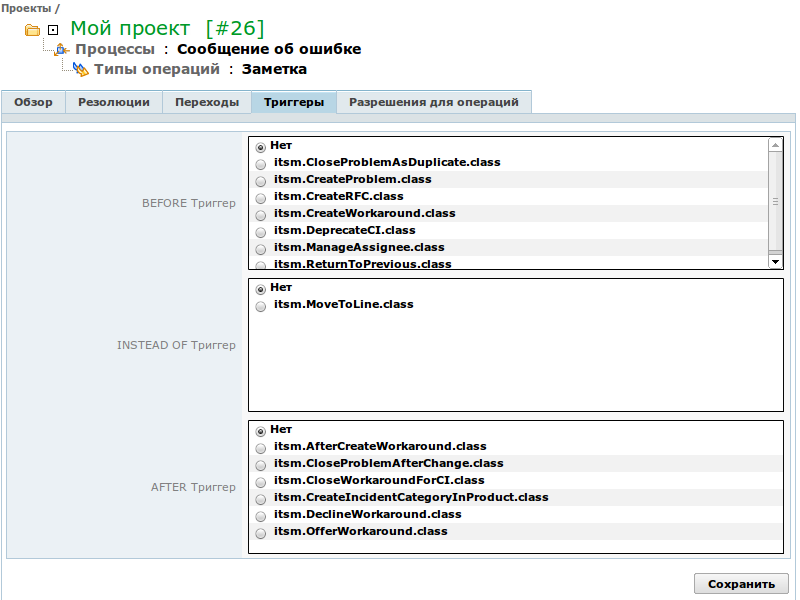Select itsm.CreateRFC.class radio option
Image resolution: width=800 pixels, height=600 pixels.
click(261, 198)
